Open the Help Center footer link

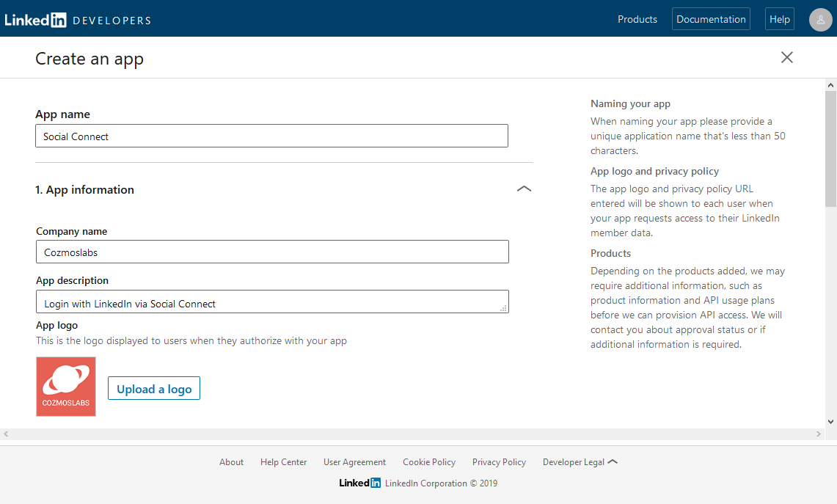[283, 462]
